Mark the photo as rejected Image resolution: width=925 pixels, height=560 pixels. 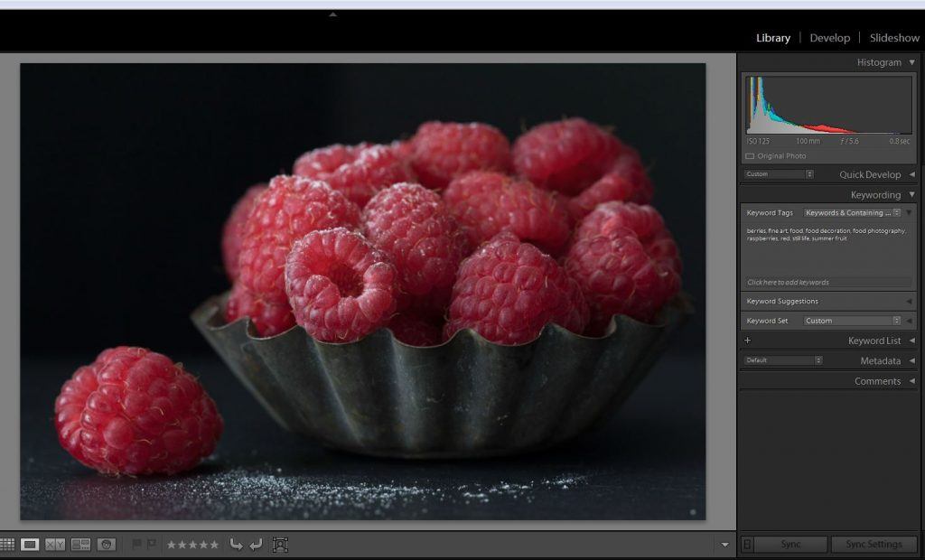tap(151, 545)
